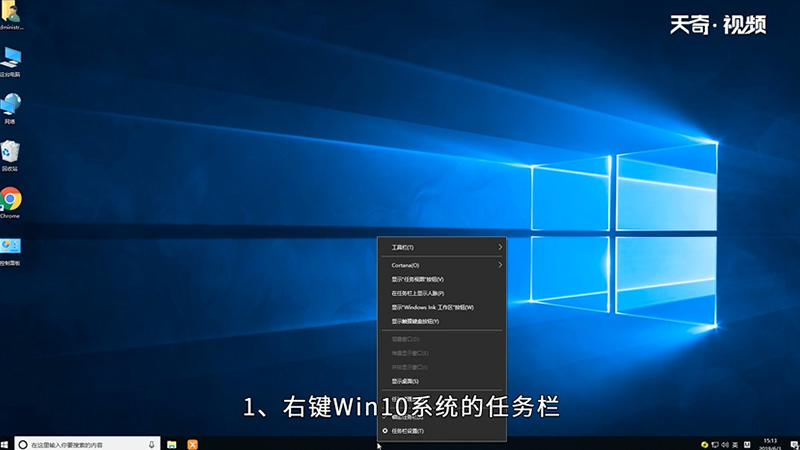The height and width of the screenshot is (450, 800).
Task: Toggle 显示"Windows Ink 工作区"按钮(W) option
Action: pyautogui.click(x=442, y=307)
